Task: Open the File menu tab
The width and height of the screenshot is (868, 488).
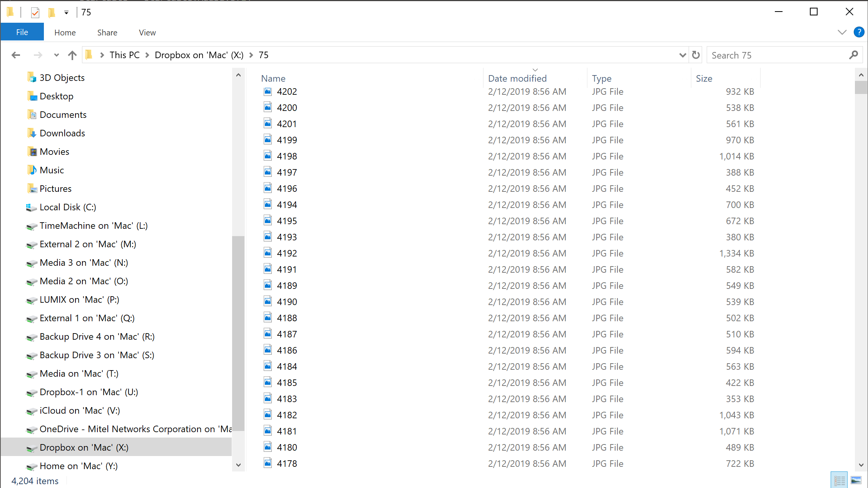Action: pyautogui.click(x=22, y=32)
